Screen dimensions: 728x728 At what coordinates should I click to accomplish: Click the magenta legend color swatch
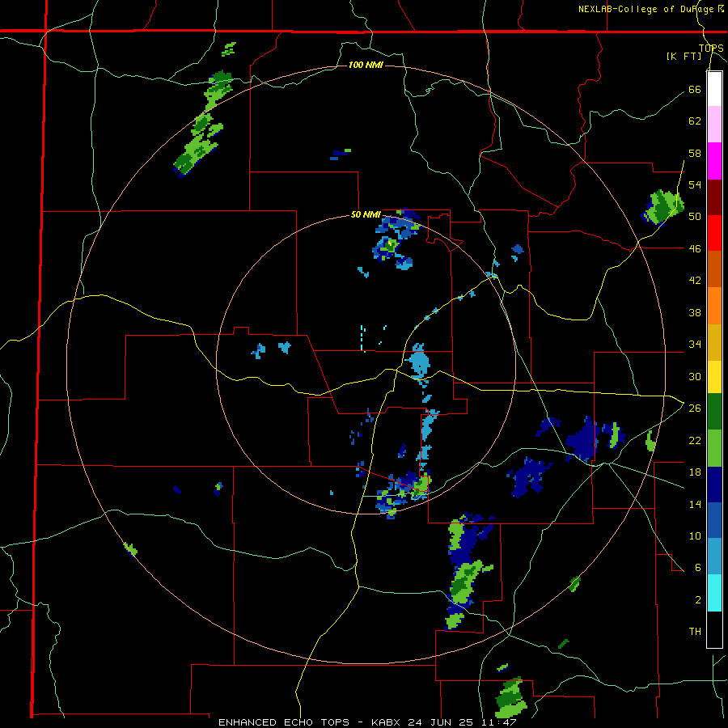tap(714, 161)
